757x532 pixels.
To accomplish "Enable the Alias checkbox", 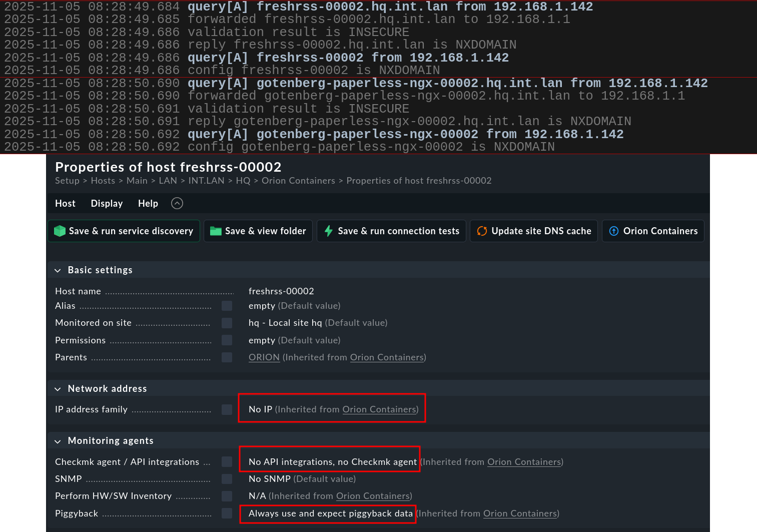I will (x=227, y=306).
